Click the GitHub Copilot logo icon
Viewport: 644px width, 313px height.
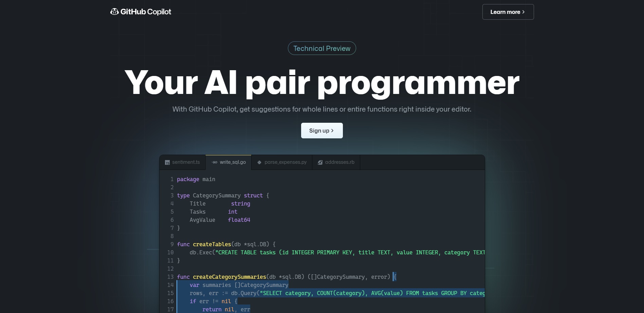click(x=114, y=12)
